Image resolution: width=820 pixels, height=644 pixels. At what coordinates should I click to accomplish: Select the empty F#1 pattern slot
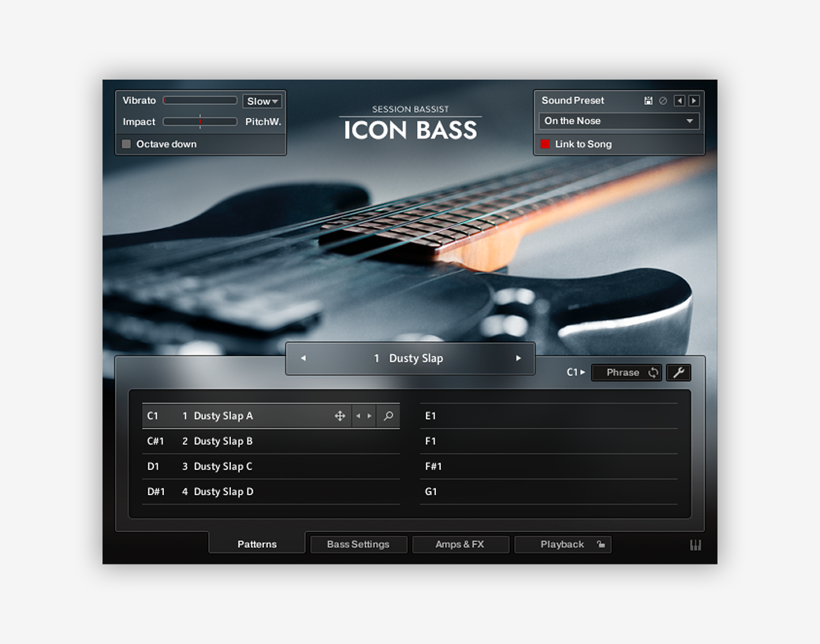coord(549,467)
